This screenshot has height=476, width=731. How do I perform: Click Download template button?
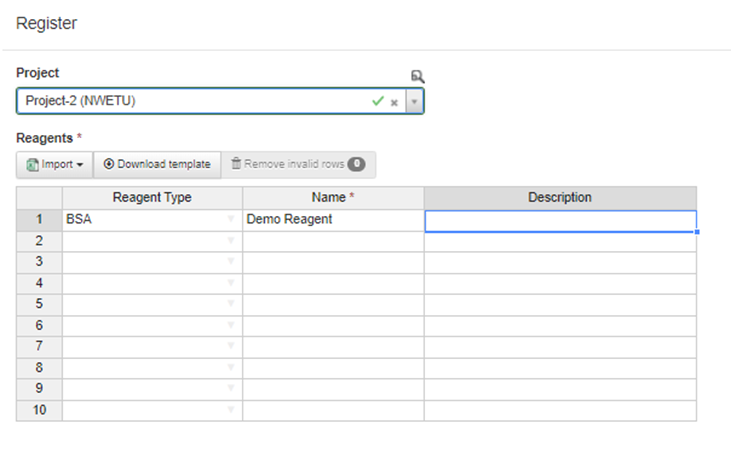coord(157,164)
